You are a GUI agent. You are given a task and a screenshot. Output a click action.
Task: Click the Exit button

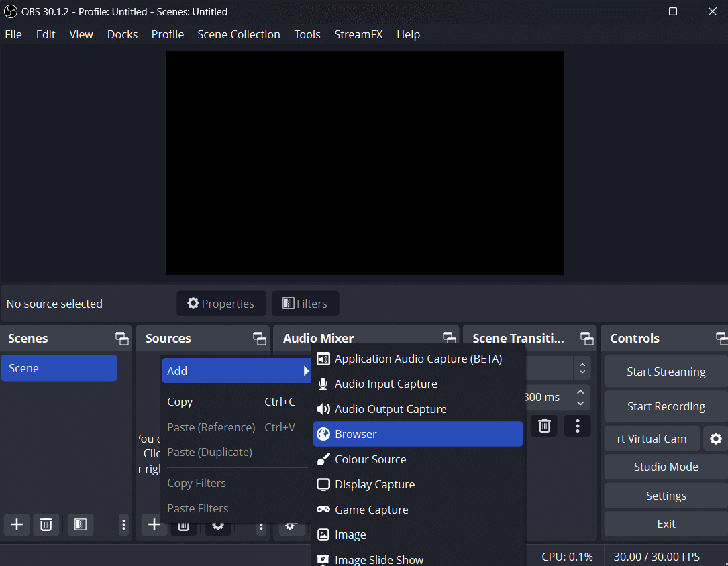tap(666, 524)
